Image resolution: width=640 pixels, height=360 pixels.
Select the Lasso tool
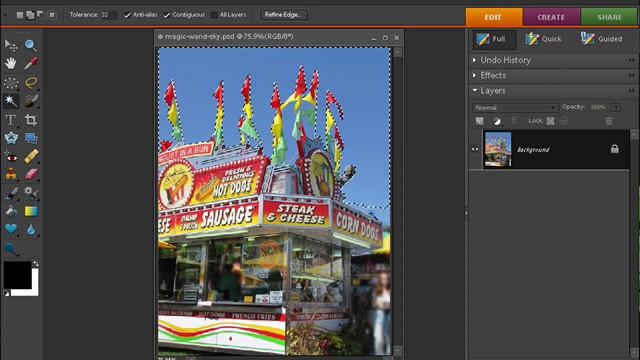pos(31,83)
